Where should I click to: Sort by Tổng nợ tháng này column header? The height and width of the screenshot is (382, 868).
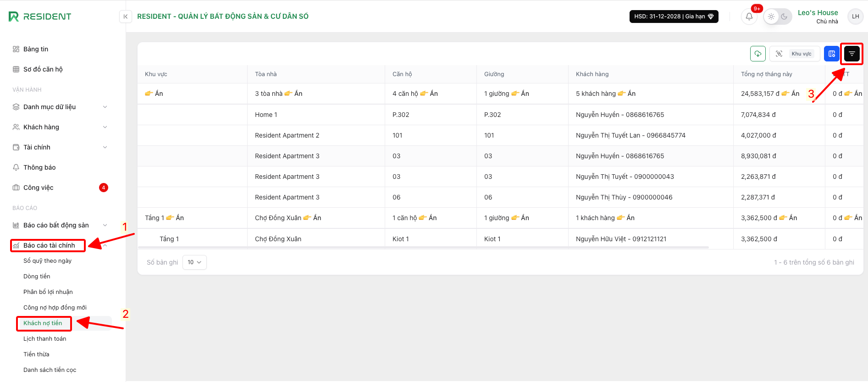(766, 74)
